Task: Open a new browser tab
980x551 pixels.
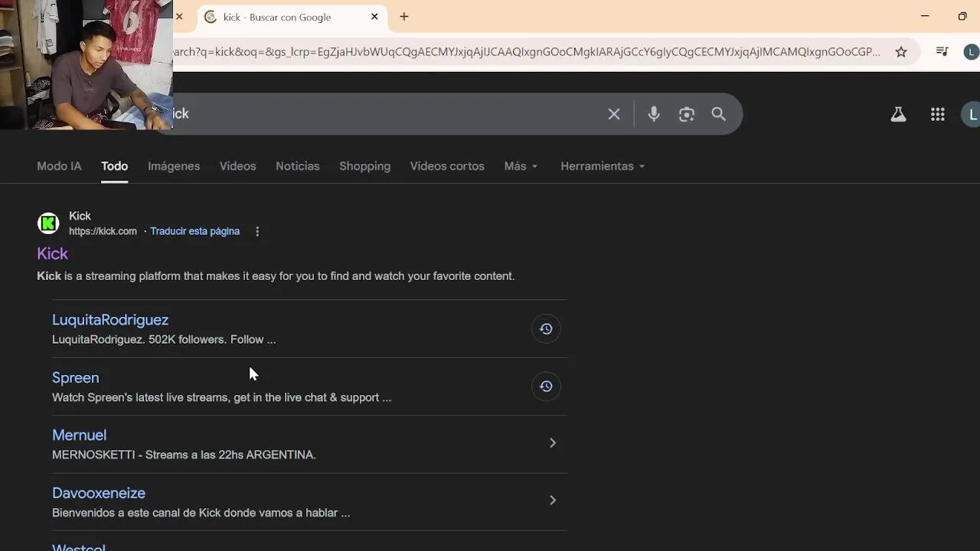Action: coord(404,16)
